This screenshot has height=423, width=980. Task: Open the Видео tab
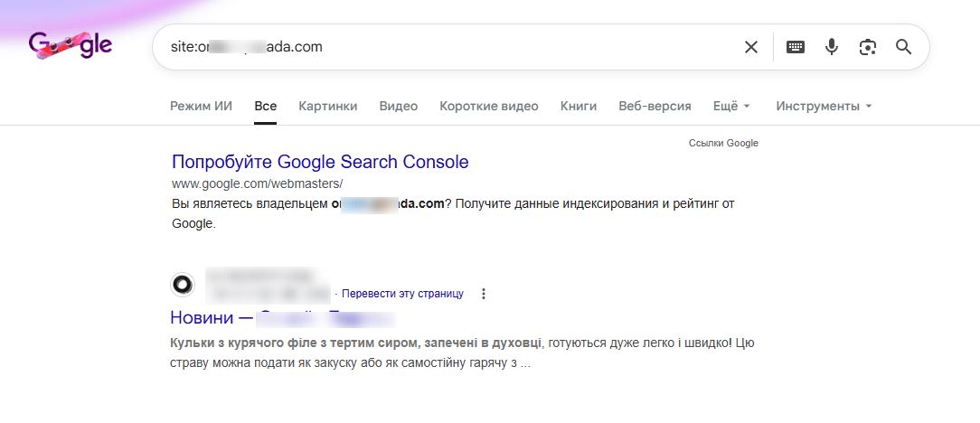[x=399, y=106]
